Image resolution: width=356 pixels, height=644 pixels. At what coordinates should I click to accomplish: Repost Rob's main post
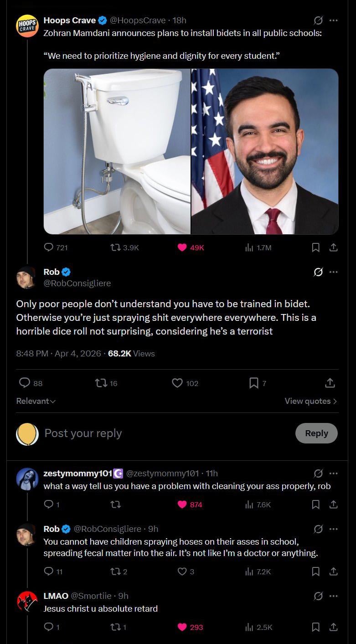point(100,383)
